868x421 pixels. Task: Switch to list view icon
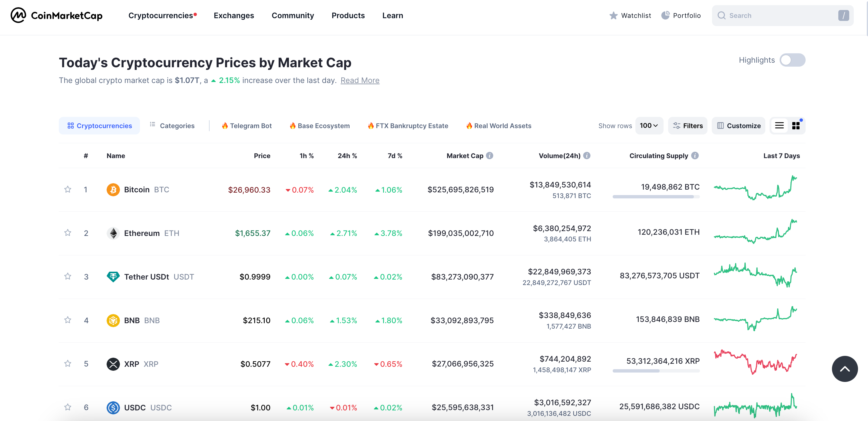(779, 125)
